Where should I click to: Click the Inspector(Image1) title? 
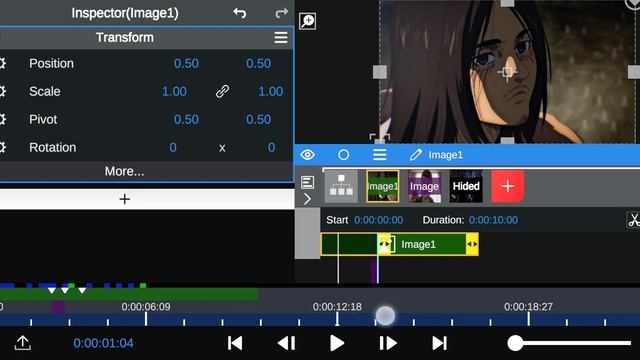click(x=125, y=13)
